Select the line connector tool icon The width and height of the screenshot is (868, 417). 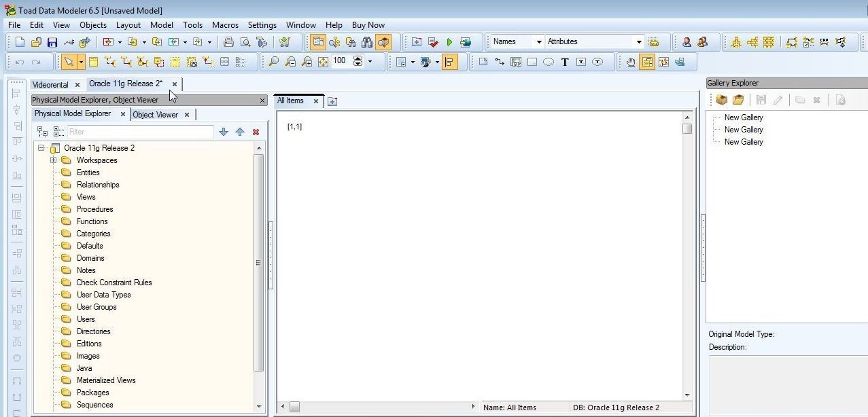pos(500,62)
